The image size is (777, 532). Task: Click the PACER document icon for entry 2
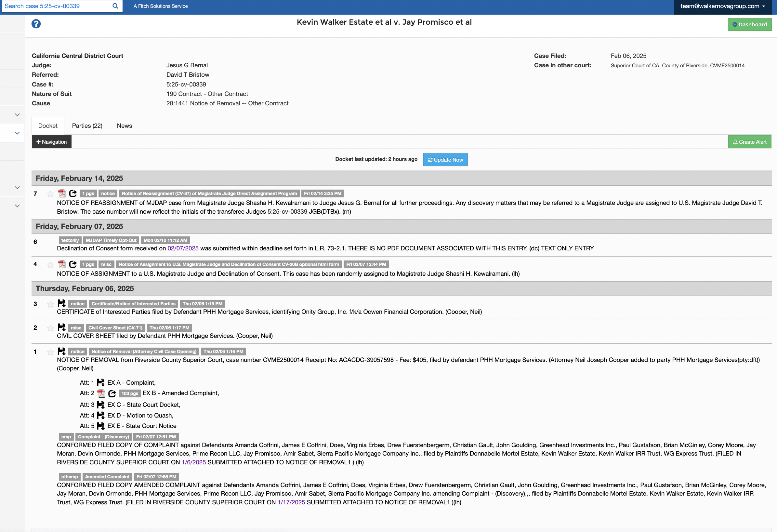click(x=61, y=327)
